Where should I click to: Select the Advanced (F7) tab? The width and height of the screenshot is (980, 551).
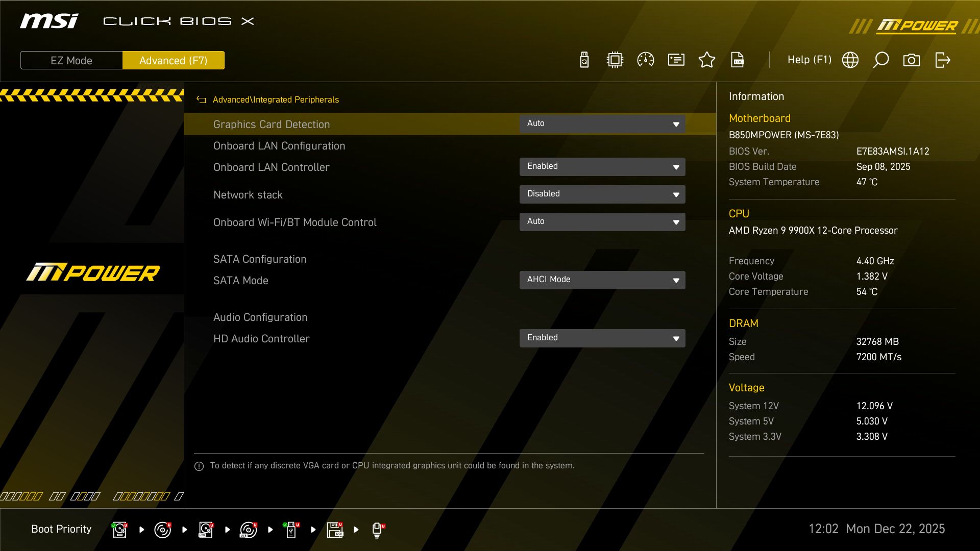(174, 60)
